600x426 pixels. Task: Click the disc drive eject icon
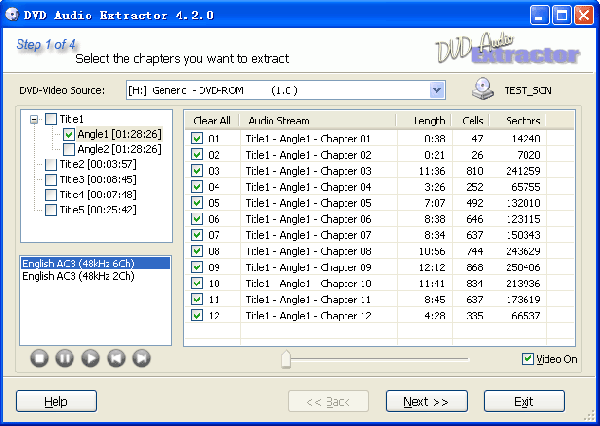click(x=483, y=89)
